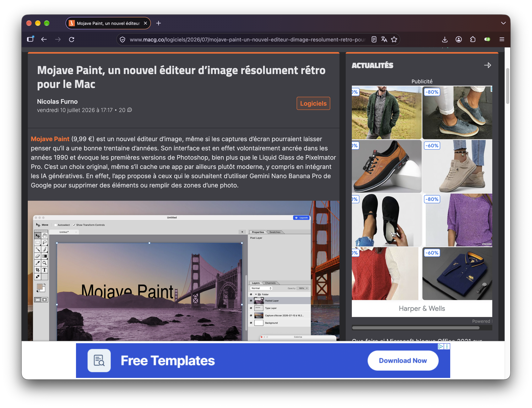This screenshot has width=532, height=408.
Task: Click the ad panel horizontal scrollbar
Action: click(x=416, y=328)
